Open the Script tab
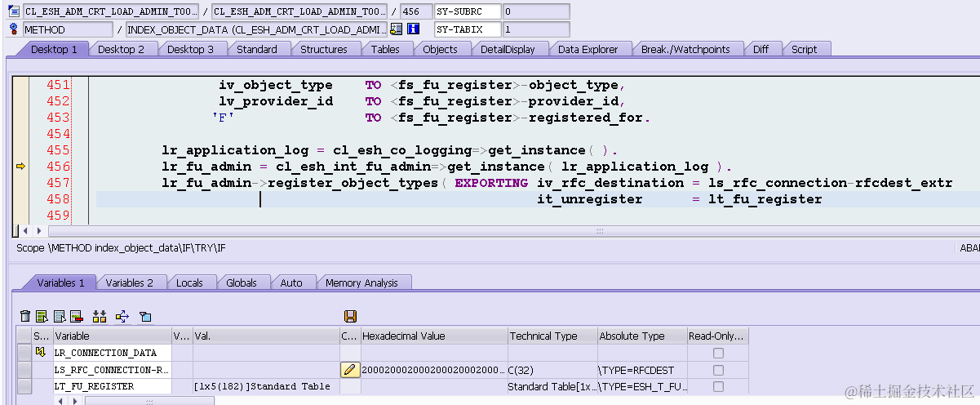980x405 pixels. tap(804, 49)
